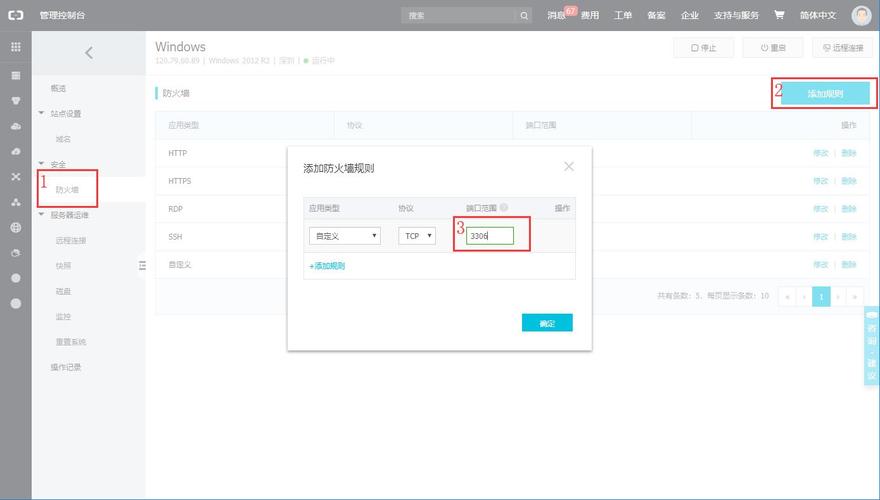
Task: Click 修改 for the HTTPS rule
Action: tap(821, 181)
